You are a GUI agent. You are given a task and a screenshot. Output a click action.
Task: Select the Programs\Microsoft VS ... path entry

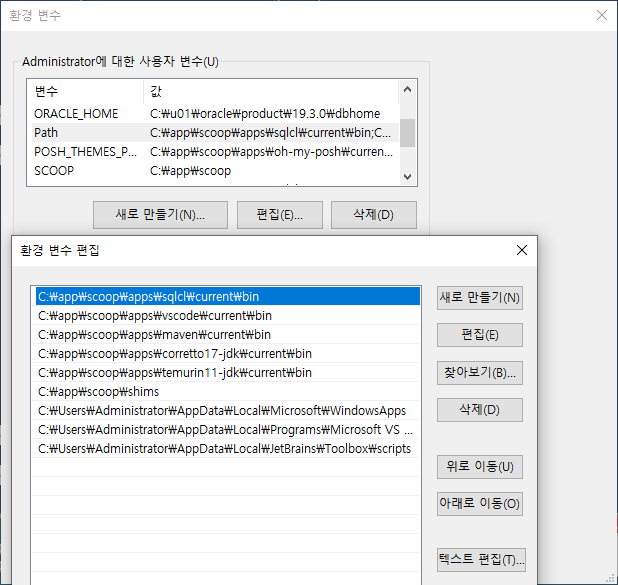(227, 430)
